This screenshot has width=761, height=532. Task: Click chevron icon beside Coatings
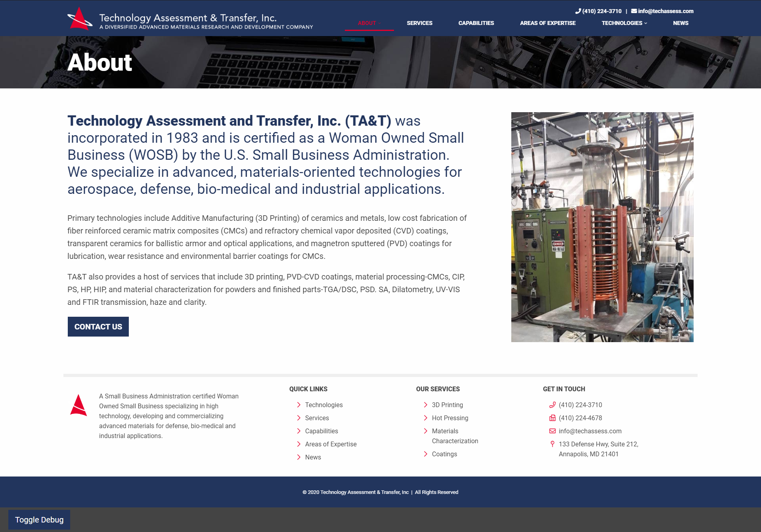(426, 454)
